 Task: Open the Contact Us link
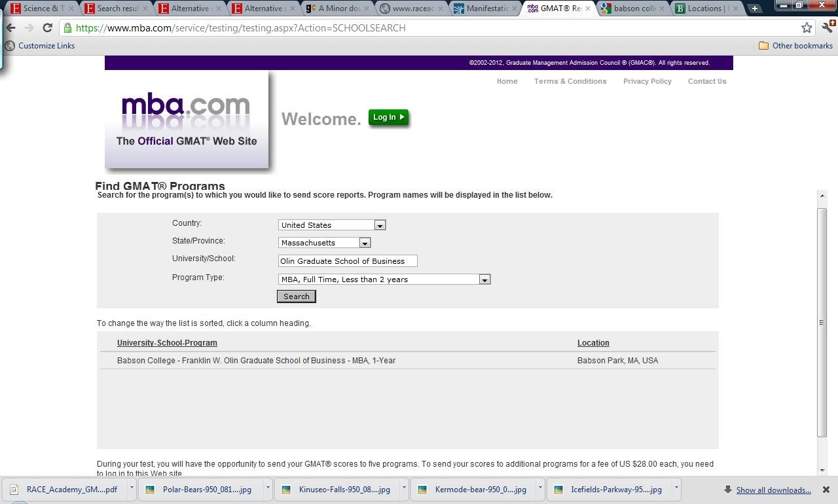click(x=707, y=81)
